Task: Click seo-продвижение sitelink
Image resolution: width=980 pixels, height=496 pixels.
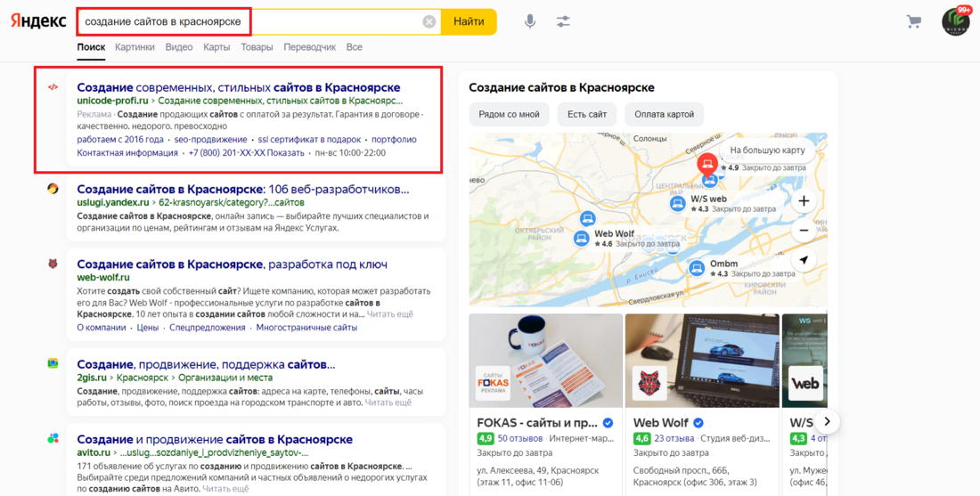Action: pyautogui.click(x=210, y=139)
